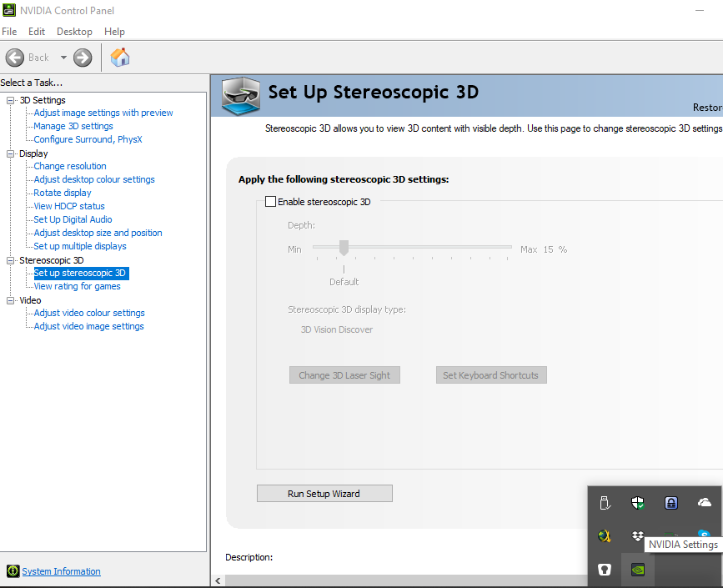Click the horizontal scrollbar left arrow
The width and height of the screenshot is (723, 588).
[x=218, y=581]
